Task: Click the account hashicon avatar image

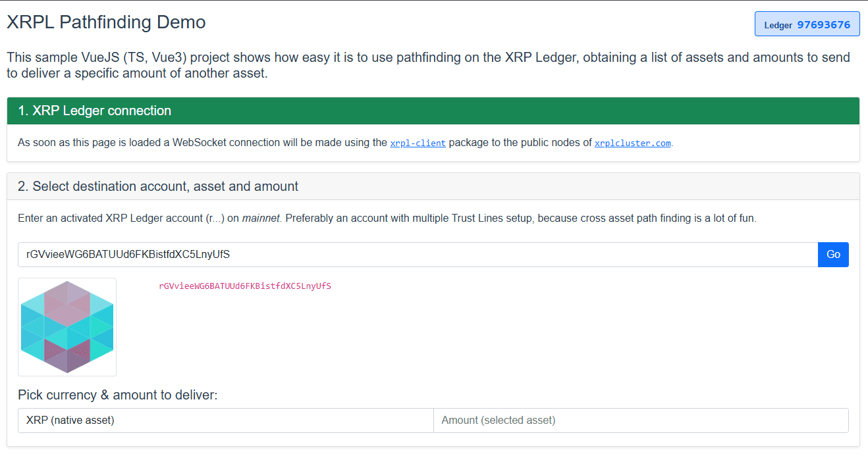Action: (x=67, y=327)
